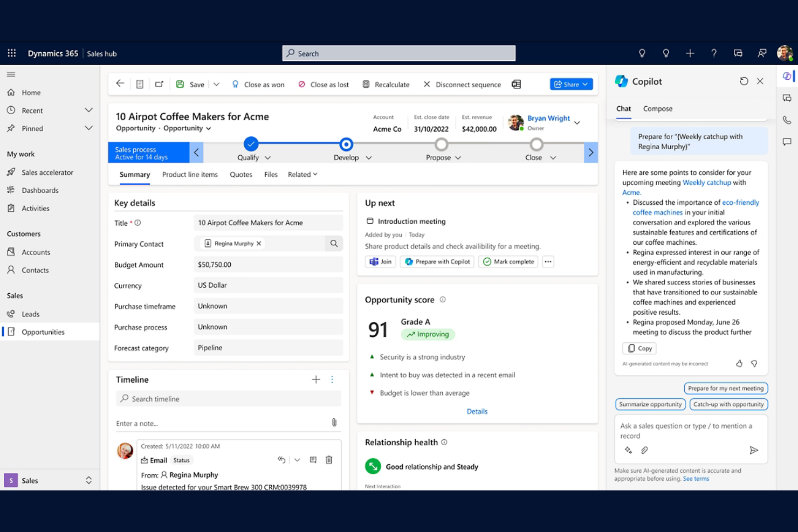This screenshot has height=532, width=798.
Task: Switch to Product line items tab
Action: (190, 175)
